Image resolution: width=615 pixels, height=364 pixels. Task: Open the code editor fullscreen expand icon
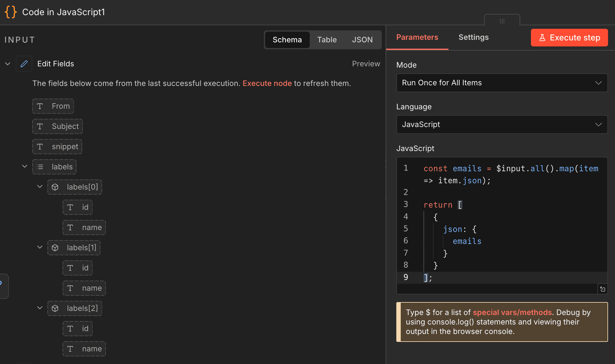coord(603,289)
